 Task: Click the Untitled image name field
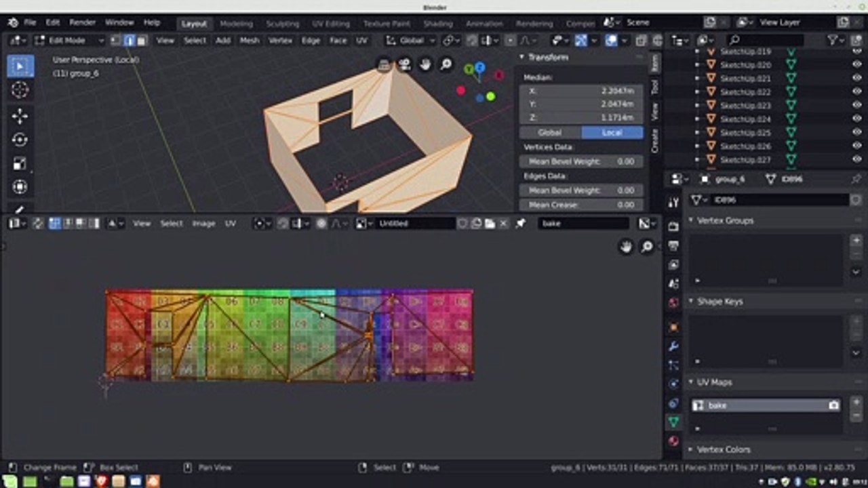coord(414,223)
